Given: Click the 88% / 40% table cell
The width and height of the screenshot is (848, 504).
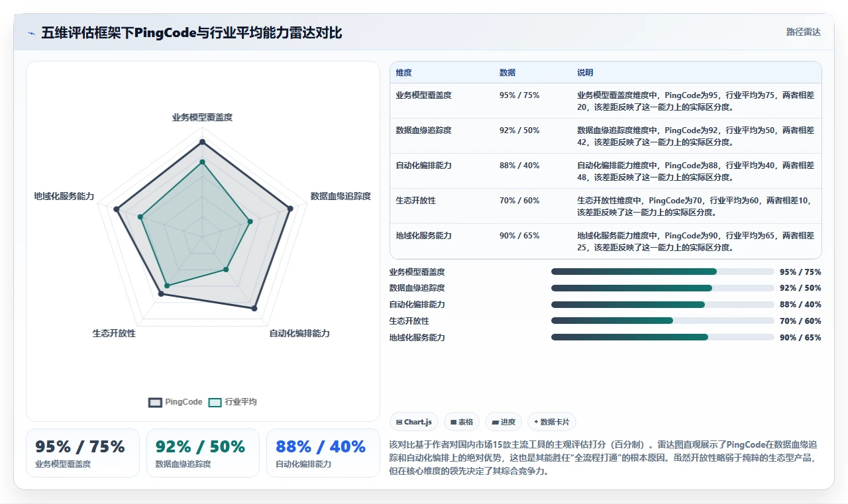Looking at the screenshot, I should coord(519,166).
